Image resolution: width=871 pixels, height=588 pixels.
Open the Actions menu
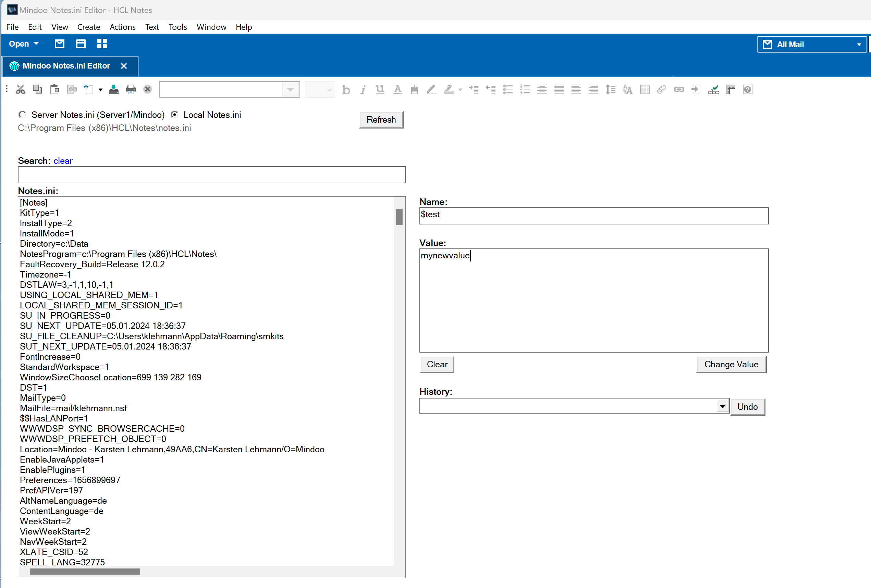point(123,27)
